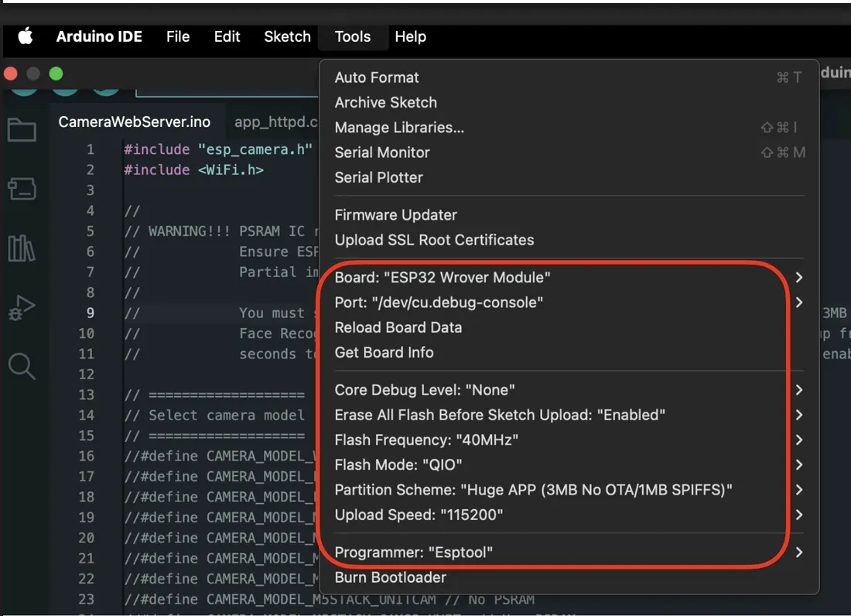Viewport: 851px width, 616px height.
Task: Expand Flash Frequency 40MHz submenu
Action: 569,440
